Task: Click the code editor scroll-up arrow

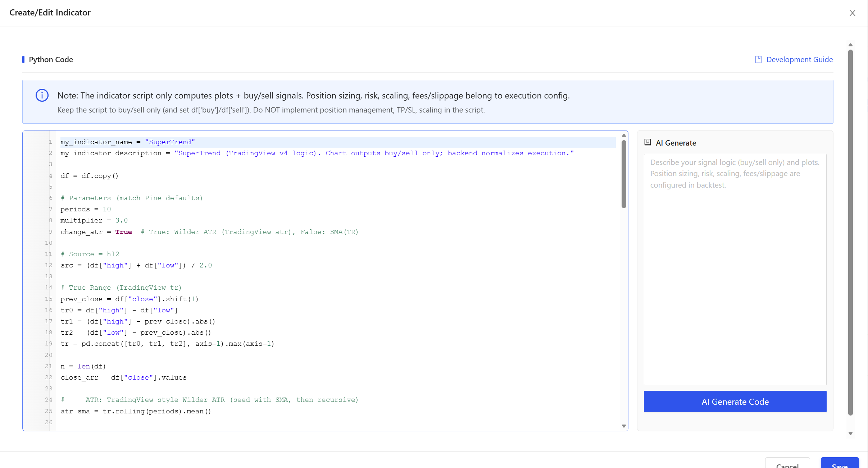Action: (623, 135)
